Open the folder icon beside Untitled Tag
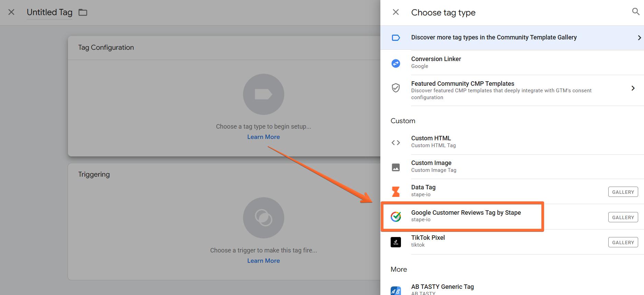 point(83,13)
